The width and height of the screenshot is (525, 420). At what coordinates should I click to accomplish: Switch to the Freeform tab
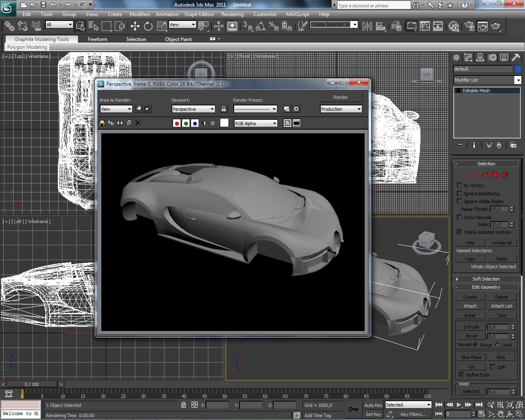(x=97, y=39)
